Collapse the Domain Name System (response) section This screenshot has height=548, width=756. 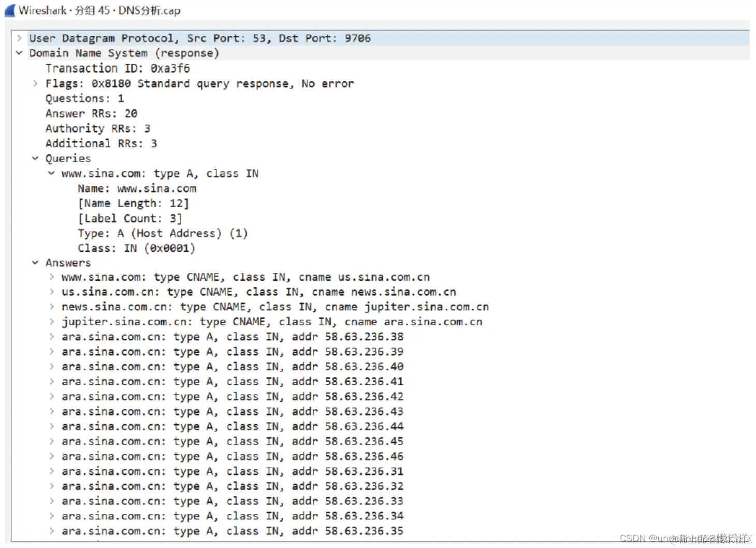pyautogui.click(x=19, y=53)
